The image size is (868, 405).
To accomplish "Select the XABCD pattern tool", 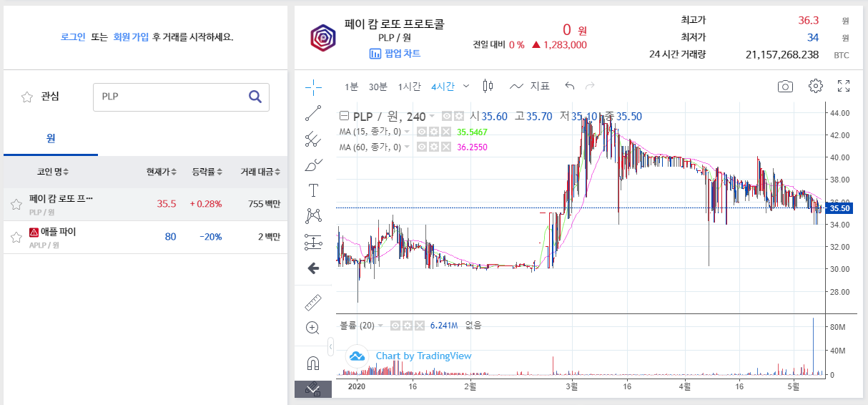I will pyautogui.click(x=313, y=216).
